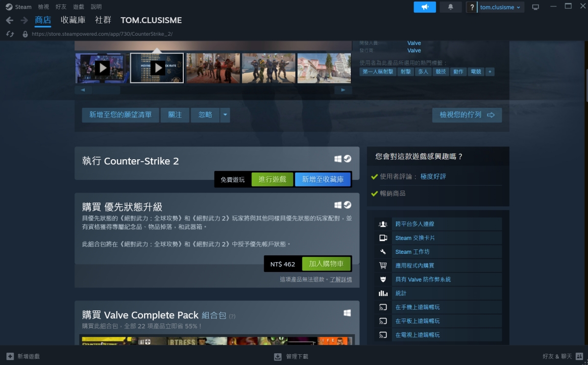Click the padlock icon beside the URL

(25, 34)
